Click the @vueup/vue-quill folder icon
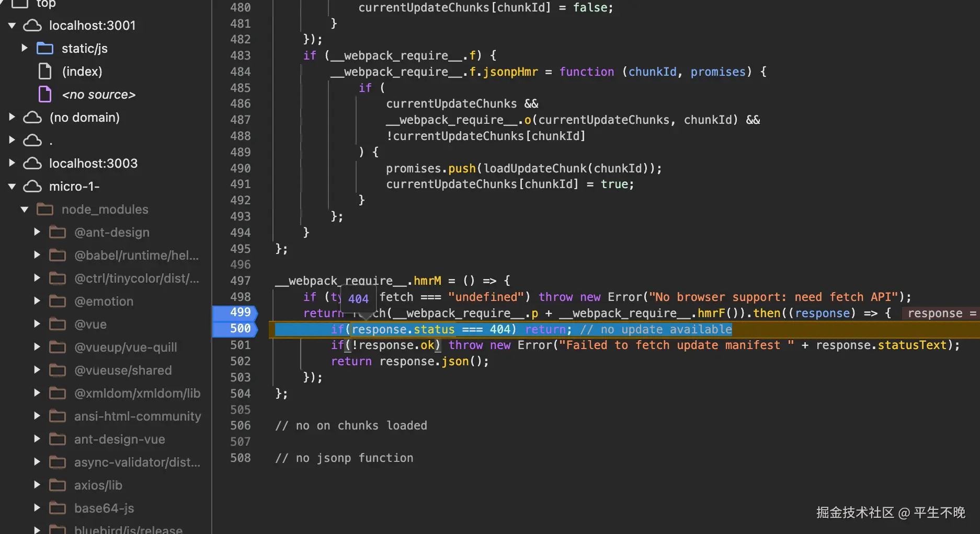Image resolution: width=980 pixels, height=534 pixels. 58,347
